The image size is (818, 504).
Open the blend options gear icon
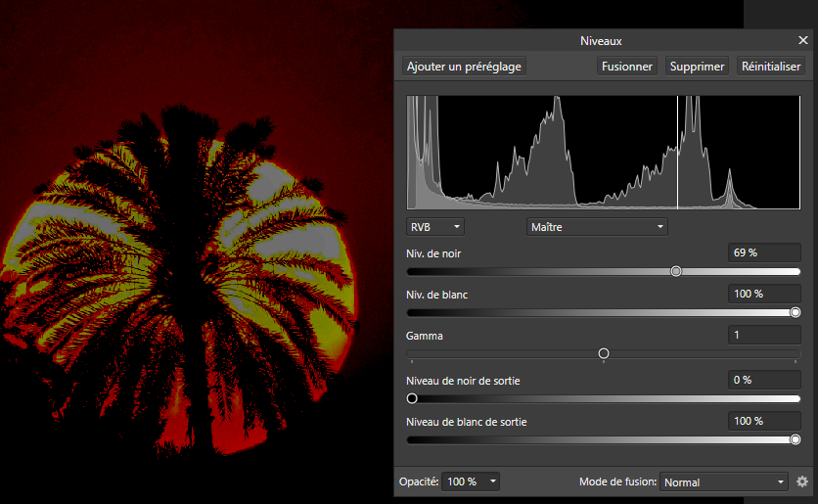(801, 481)
